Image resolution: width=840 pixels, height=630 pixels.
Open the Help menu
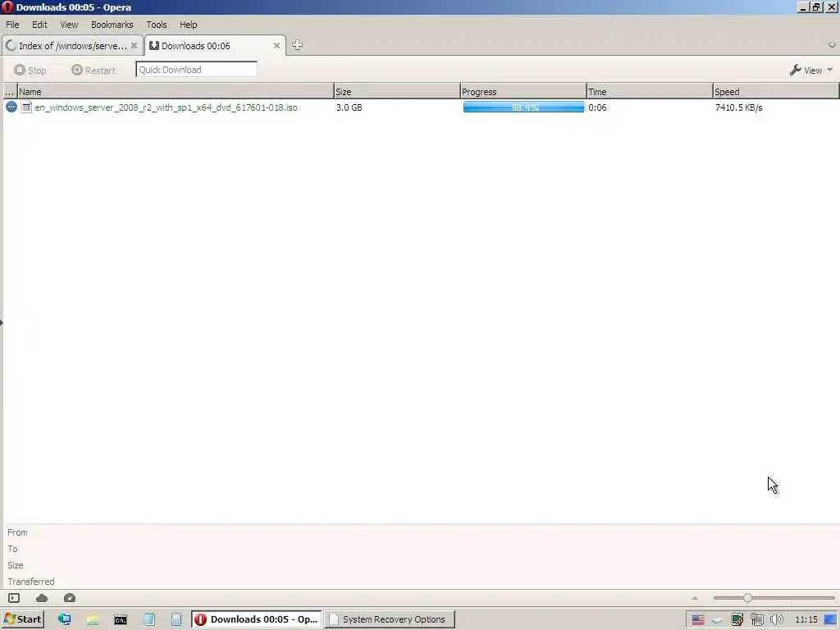point(188,25)
